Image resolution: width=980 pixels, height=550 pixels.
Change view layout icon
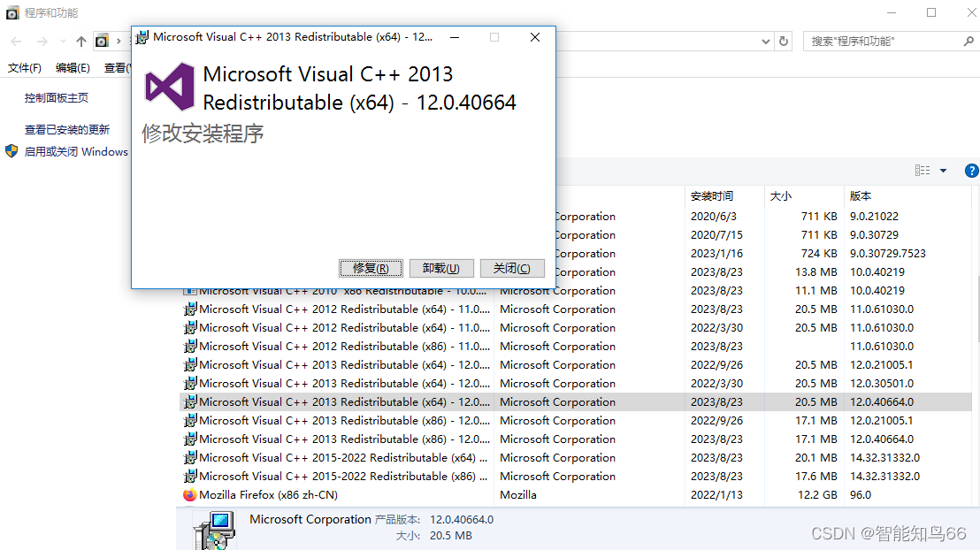pyautogui.click(x=923, y=170)
